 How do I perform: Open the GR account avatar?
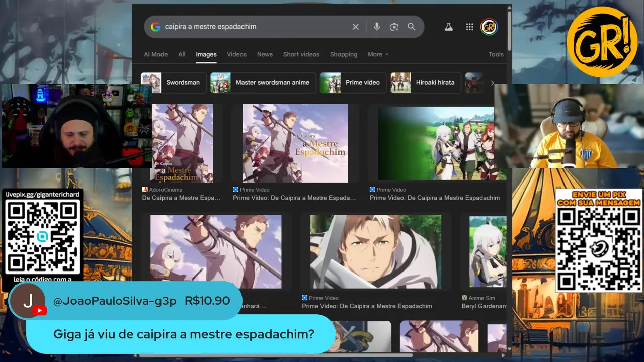pos(489,27)
